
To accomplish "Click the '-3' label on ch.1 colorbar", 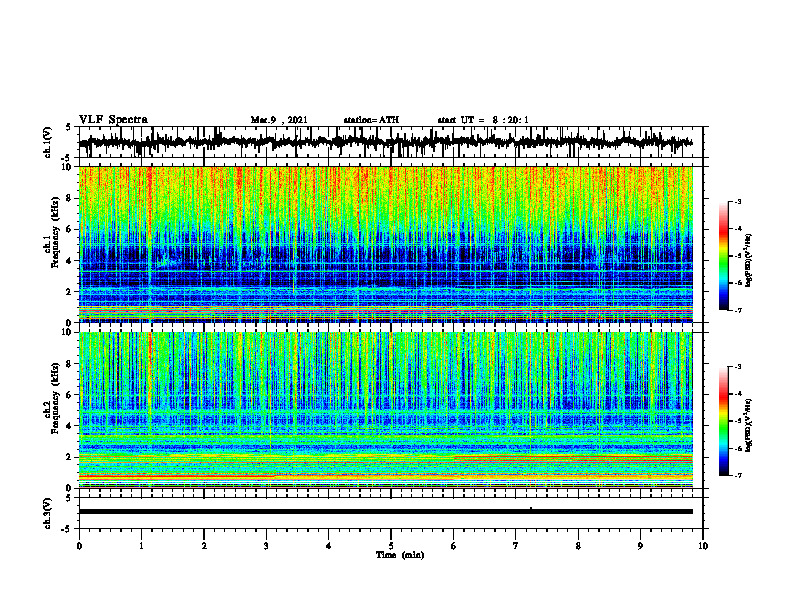I will (737, 201).
